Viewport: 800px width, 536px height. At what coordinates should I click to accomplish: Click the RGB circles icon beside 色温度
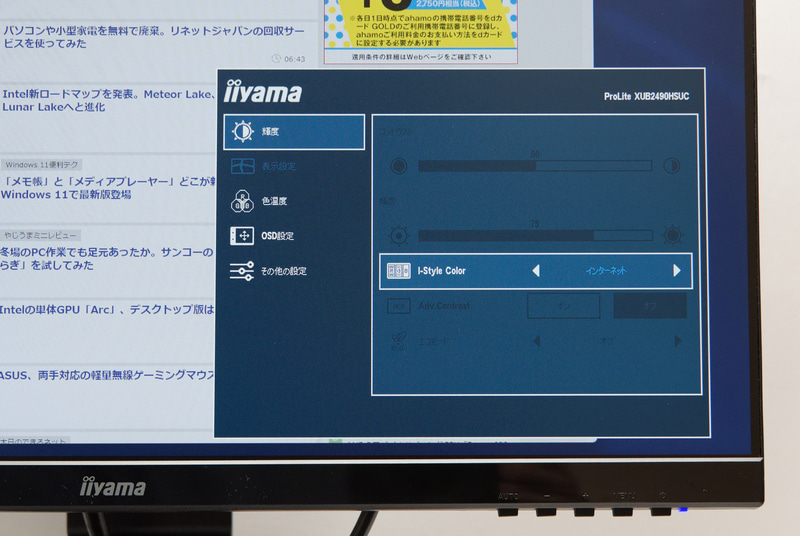coord(242,201)
